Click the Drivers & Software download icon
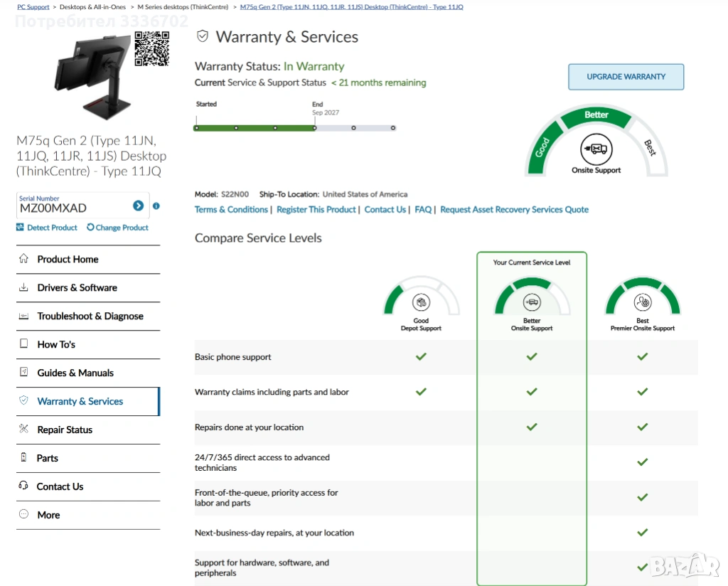The image size is (728, 586). (23, 287)
